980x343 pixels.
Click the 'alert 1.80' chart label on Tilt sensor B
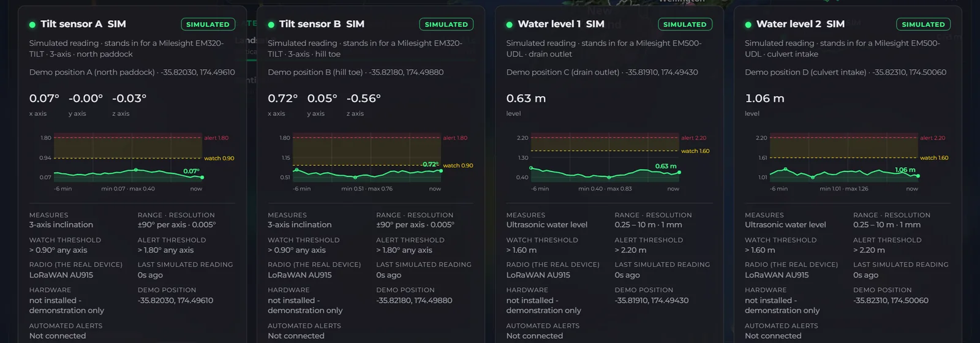pyautogui.click(x=455, y=138)
